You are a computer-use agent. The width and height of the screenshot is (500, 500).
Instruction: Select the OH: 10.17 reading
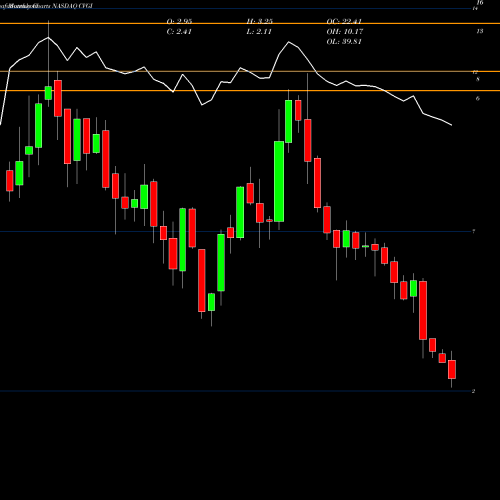(345, 32)
